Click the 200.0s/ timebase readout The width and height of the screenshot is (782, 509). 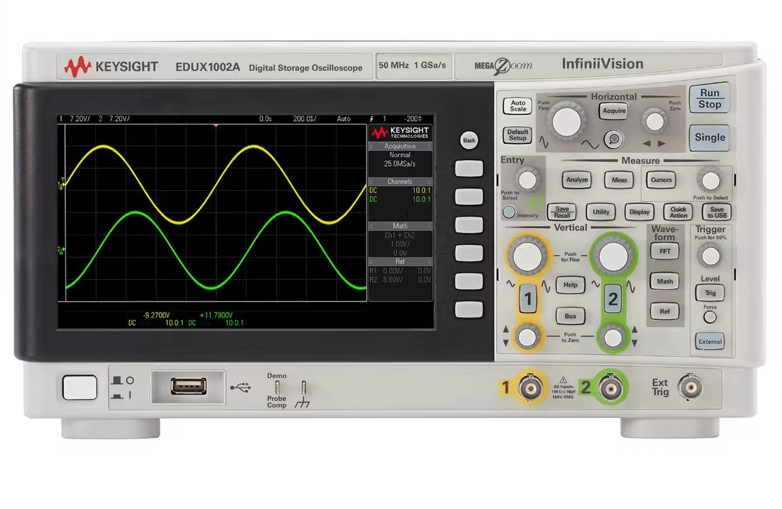304,119
